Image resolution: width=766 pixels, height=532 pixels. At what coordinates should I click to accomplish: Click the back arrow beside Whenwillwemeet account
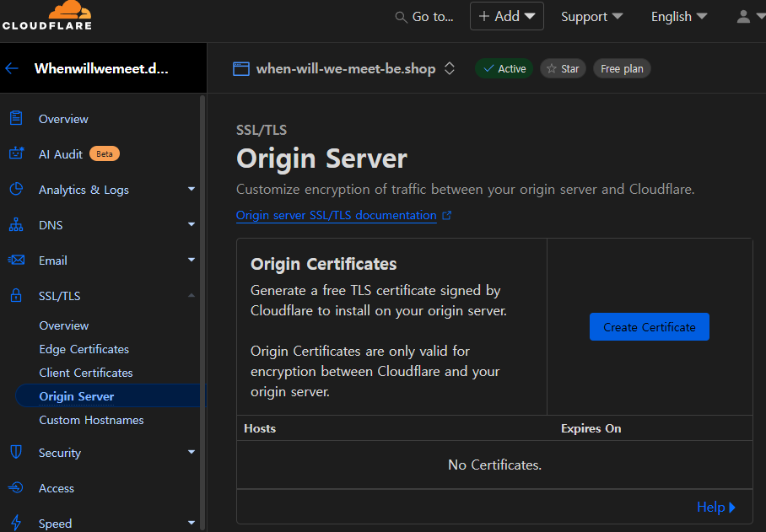pyautogui.click(x=12, y=68)
